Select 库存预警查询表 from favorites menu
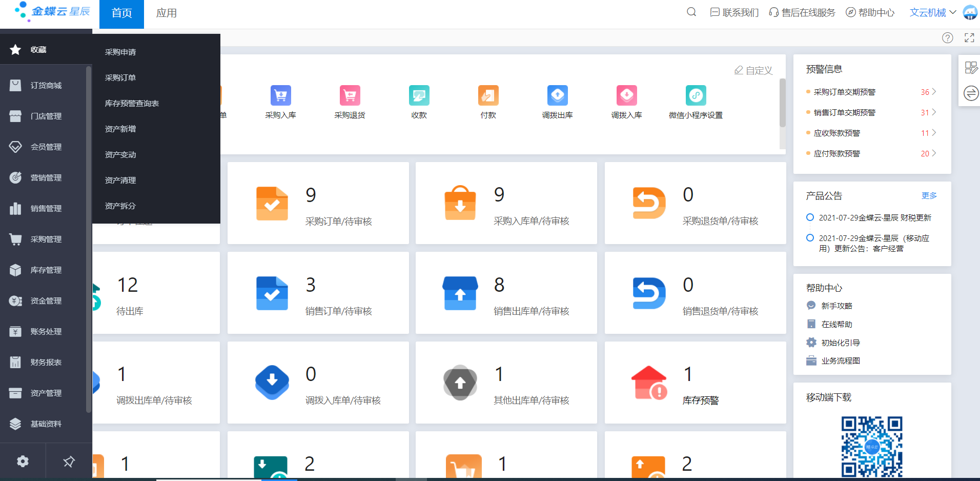The height and width of the screenshot is (481, 980). [x=132, y=104]
